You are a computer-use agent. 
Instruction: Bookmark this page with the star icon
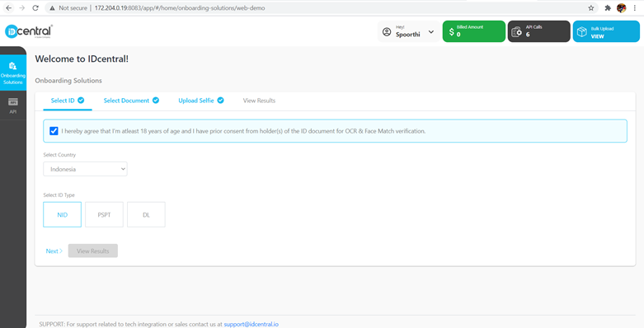pos(591,7)
